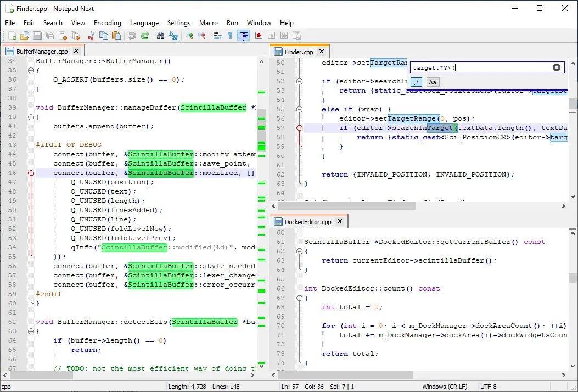This screenshot has width=578, height=392.
Task: Click the DockedEditor.cpp vertical scrollbar thumb
Action: pos(573,278)
